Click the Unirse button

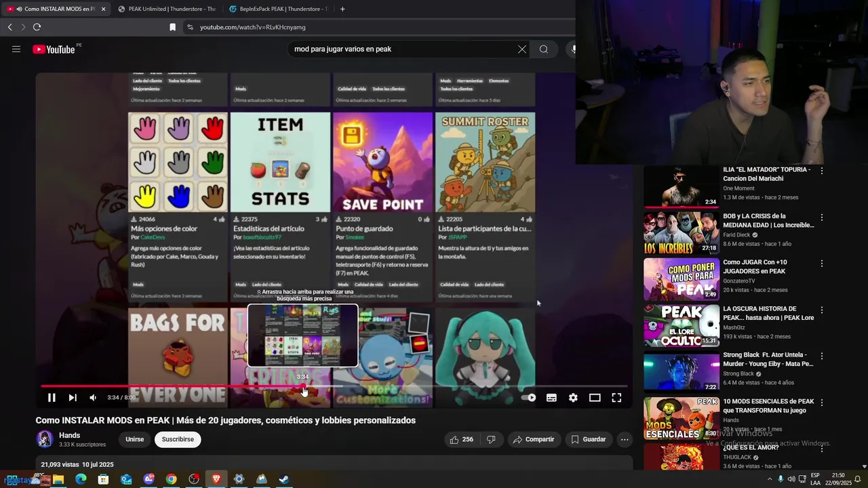point(134,439)
